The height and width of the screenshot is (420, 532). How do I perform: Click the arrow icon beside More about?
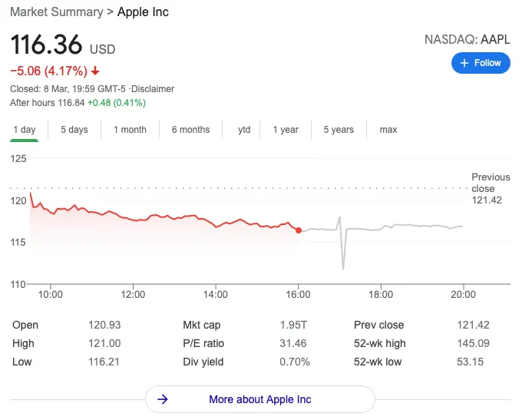(x=163, y=399)
